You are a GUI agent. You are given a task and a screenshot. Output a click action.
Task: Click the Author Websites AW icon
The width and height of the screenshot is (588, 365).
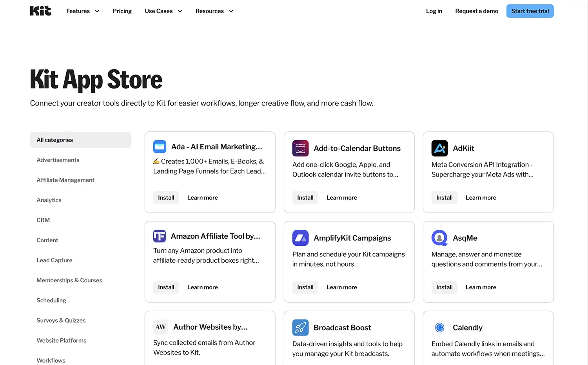coord(161,327)
